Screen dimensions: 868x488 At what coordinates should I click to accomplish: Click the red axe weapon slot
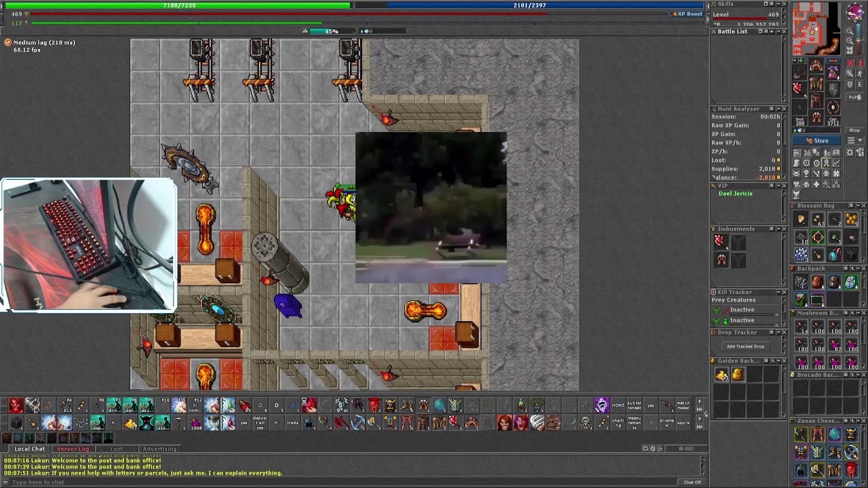click(x=800, y=89)
